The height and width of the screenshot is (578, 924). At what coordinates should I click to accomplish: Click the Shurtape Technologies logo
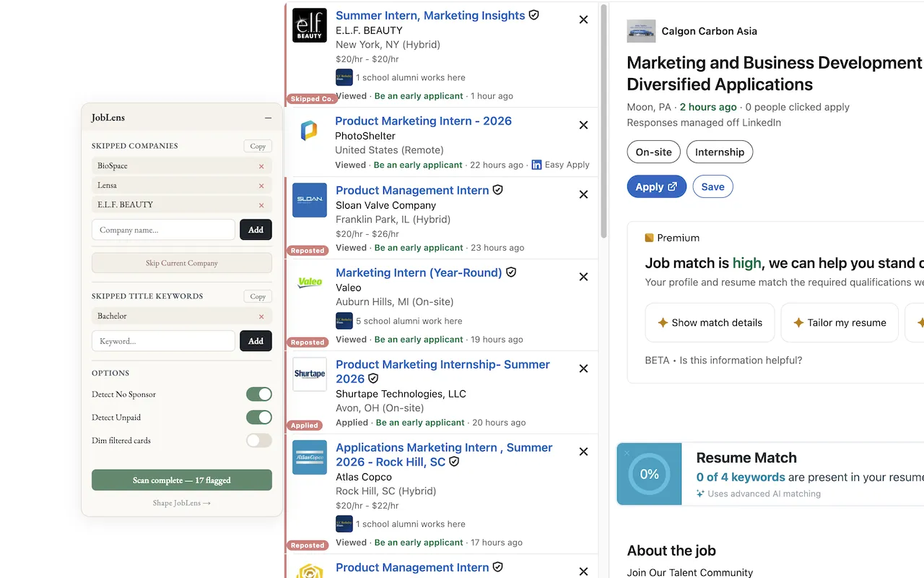click(309, 374)
